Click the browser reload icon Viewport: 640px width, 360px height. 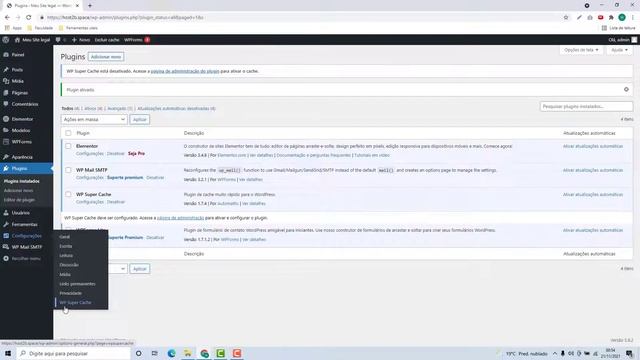(29, 18)
